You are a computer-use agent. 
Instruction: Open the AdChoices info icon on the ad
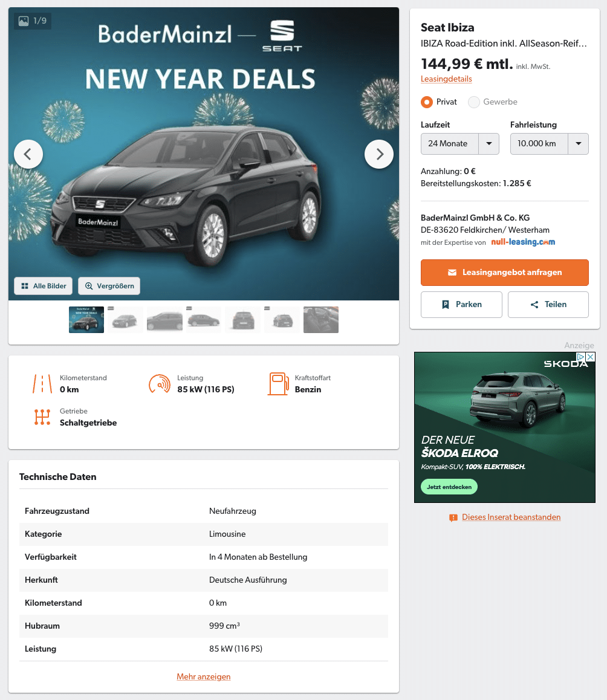pos(580,357)
